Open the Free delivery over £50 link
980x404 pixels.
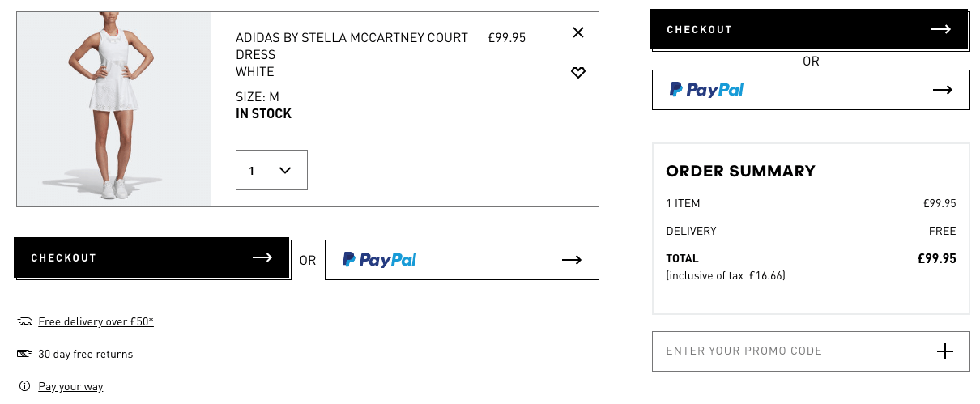96,322
